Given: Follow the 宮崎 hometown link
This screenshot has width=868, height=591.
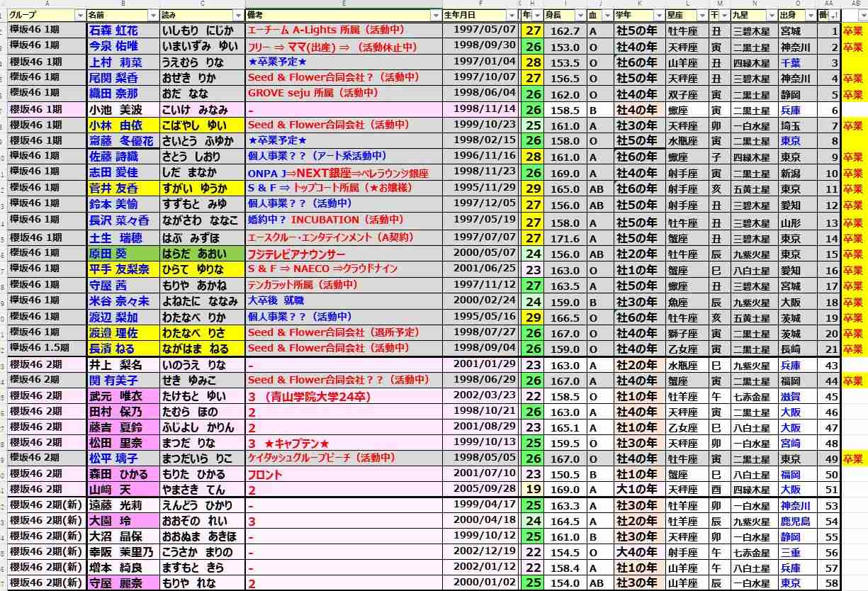Looking at the screenshot, I should click(790, 443).
